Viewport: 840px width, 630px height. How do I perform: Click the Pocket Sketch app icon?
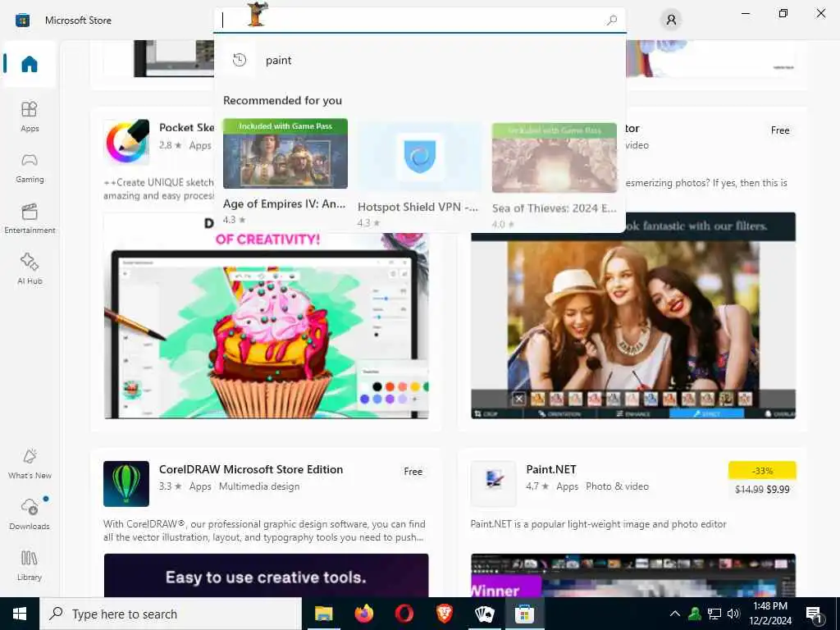click(x=126, y=142)
